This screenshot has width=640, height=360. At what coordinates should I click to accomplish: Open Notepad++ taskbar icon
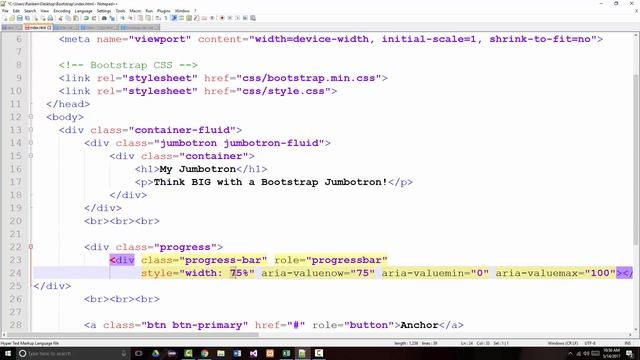pos(302,353)
